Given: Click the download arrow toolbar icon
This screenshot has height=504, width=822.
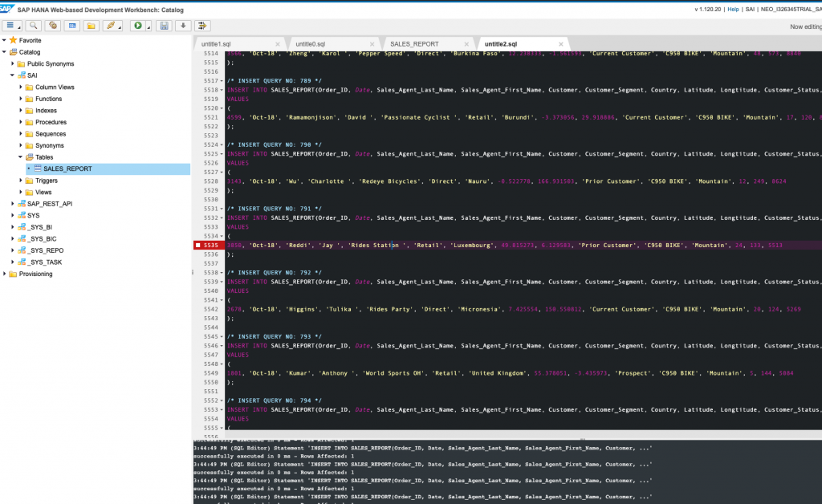Looking at the screenshot, I should point(183,26).
